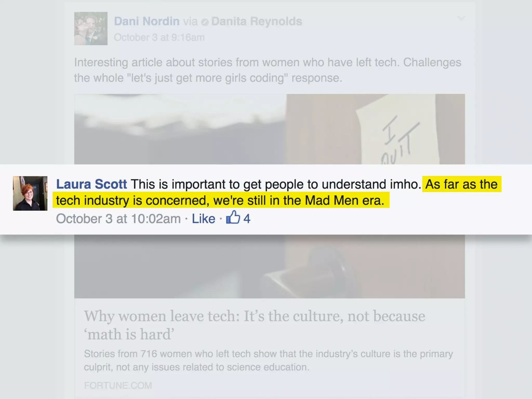This screenshot has width=532, height=399.
Task: Open the post options chevron menu
Action: pos(461,18)
